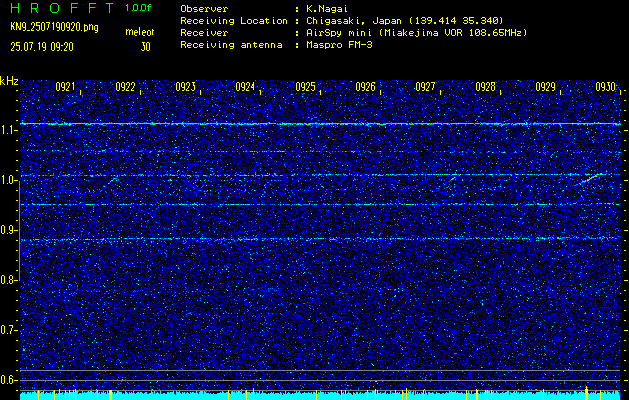This screenshot has width=629, height=400.
Task: Click the 0.7 kHz axis label
Action: pos(8,330)
